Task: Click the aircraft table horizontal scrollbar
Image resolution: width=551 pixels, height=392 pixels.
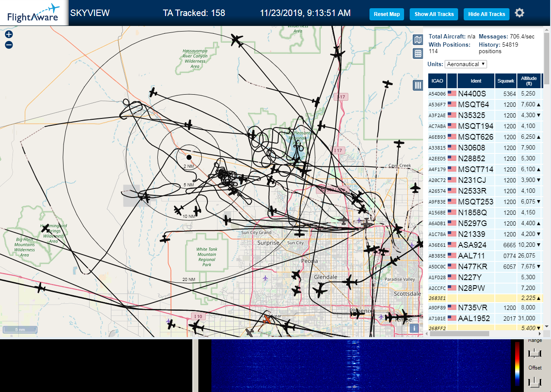Action: (x=459, y=334)
